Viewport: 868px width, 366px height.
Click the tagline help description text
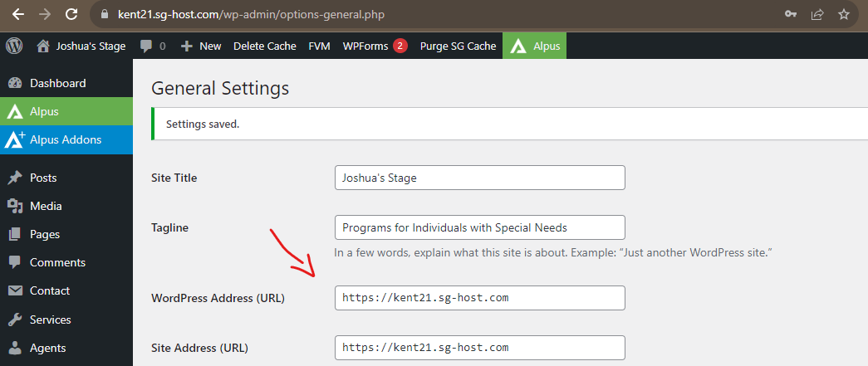click(x=553, y=253)
